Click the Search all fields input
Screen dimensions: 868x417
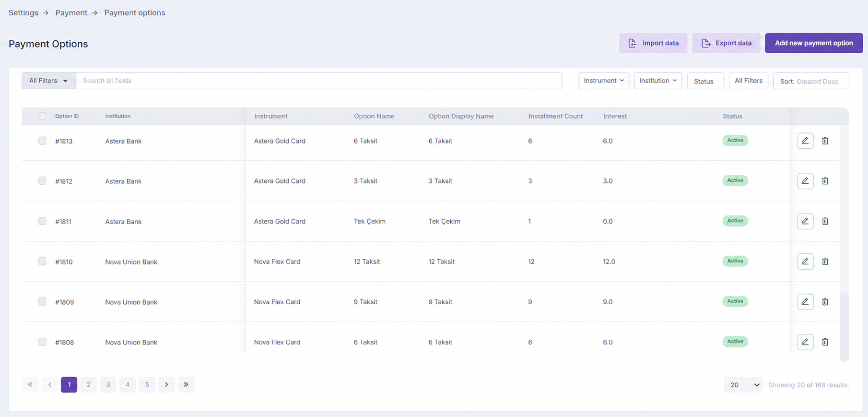point(319,81)
